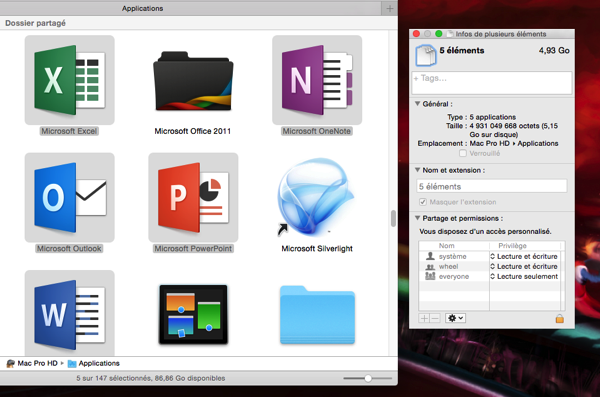Select the système permission row

[492, 256]
